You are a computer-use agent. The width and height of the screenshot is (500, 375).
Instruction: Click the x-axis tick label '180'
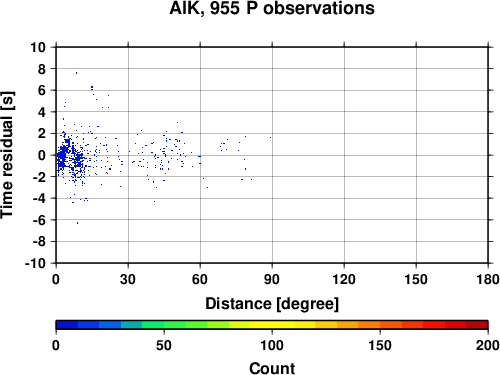pos(488,279)
